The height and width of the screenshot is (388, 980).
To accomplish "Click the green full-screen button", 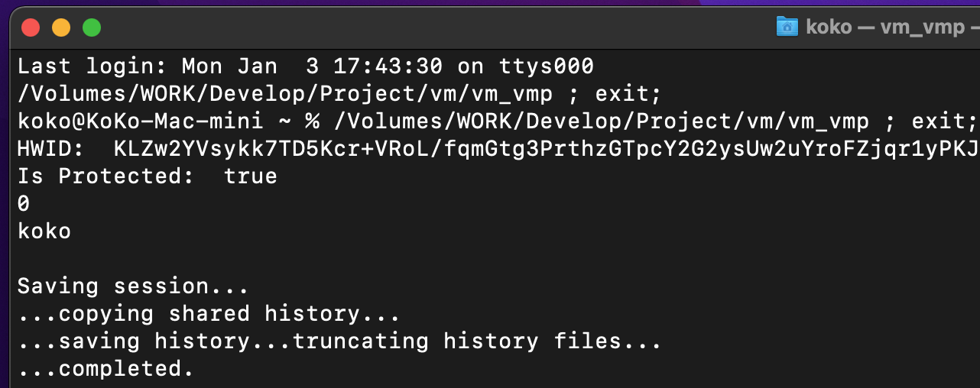I will (92, 28).
